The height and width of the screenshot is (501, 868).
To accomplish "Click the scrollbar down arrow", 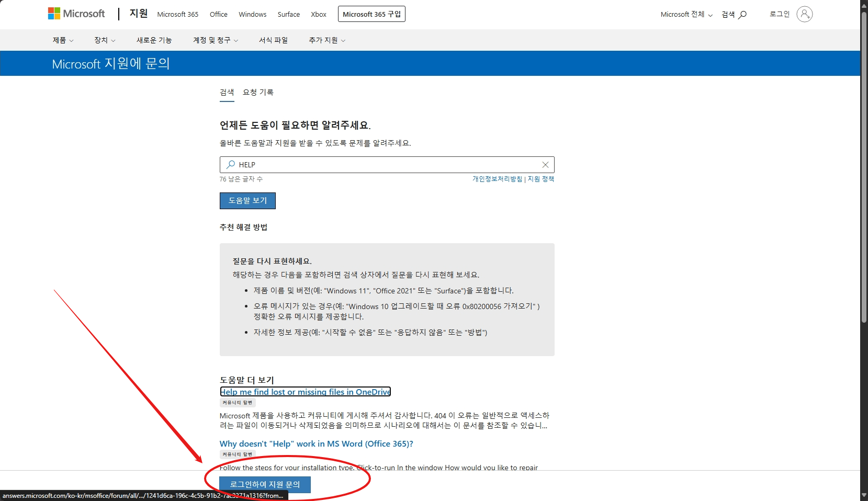I will pyautogui.click(x=864, y=496).
